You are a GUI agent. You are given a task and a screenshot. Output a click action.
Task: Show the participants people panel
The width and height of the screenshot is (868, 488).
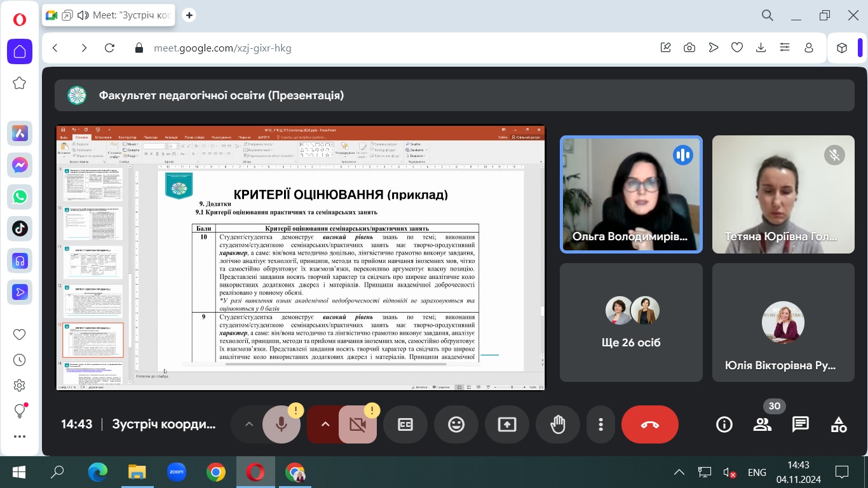pyautogui.click(x=762, y=424)
